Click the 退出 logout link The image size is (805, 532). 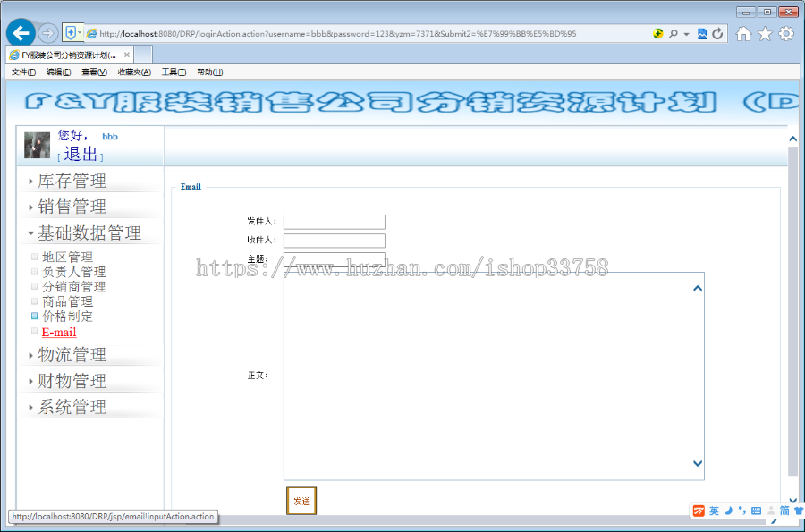tap(80, 153)
